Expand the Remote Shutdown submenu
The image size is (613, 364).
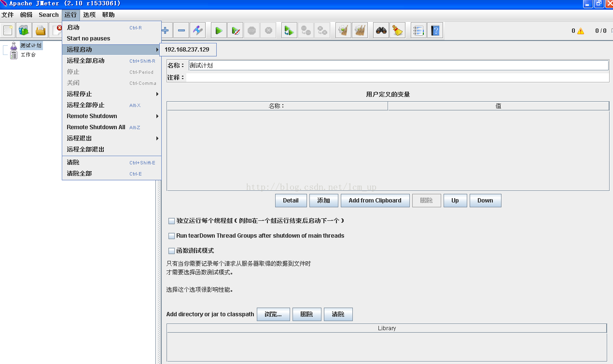coord(112,116)
